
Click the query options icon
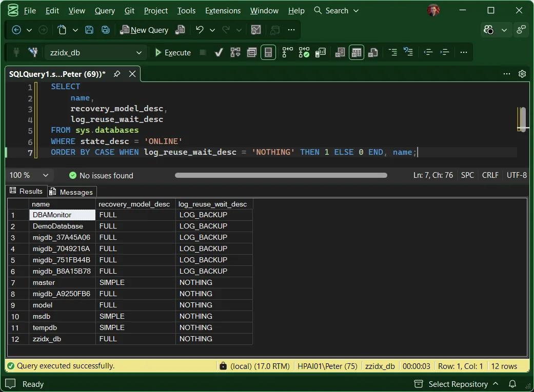(x=252, y=52)
